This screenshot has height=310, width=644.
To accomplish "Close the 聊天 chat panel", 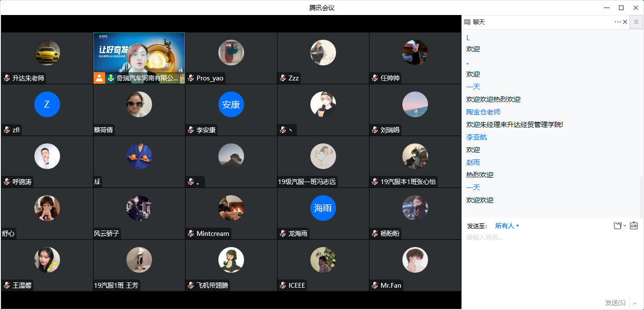I will (625, 22).
